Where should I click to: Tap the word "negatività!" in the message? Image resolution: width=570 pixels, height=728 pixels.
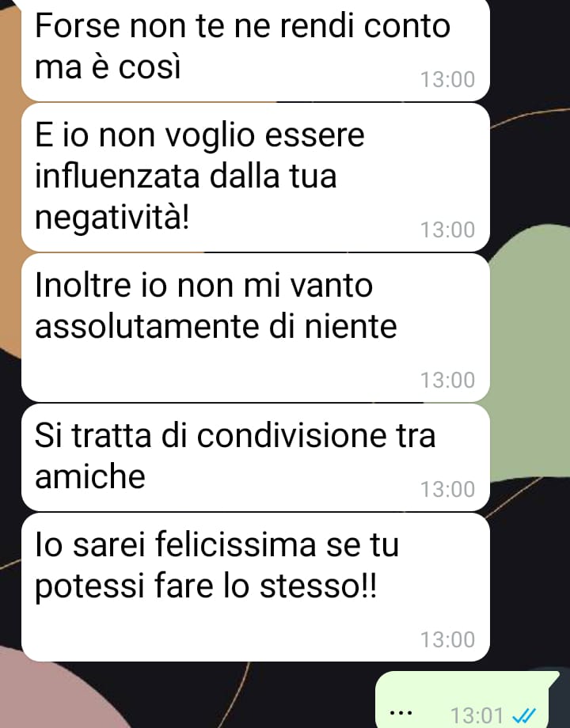[x=112, y=218]
